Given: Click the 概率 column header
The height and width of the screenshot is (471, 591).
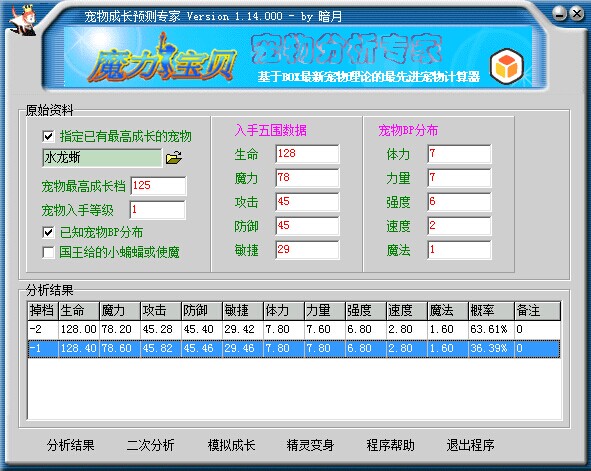Looking at the screenshot, I should (491, 311).
